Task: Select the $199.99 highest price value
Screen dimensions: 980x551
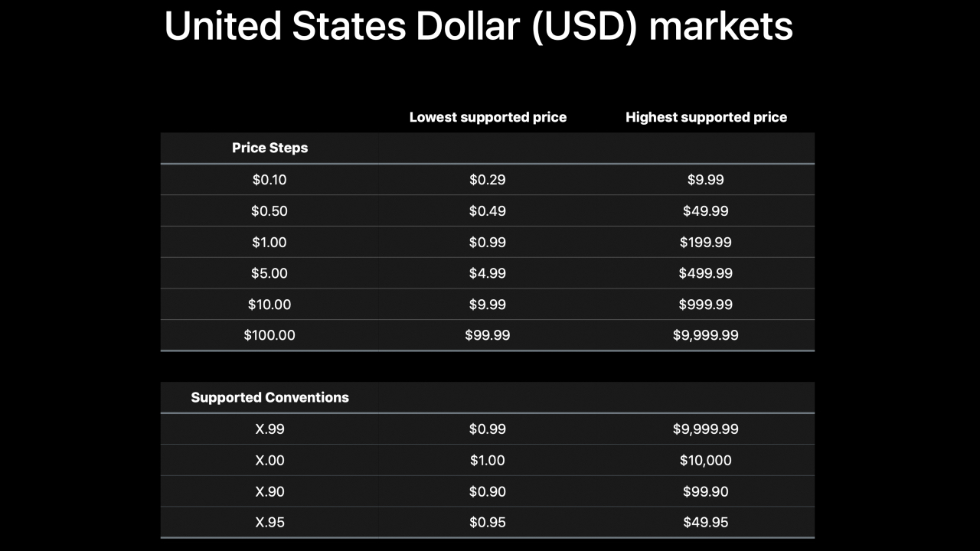Action: (706, 243)
